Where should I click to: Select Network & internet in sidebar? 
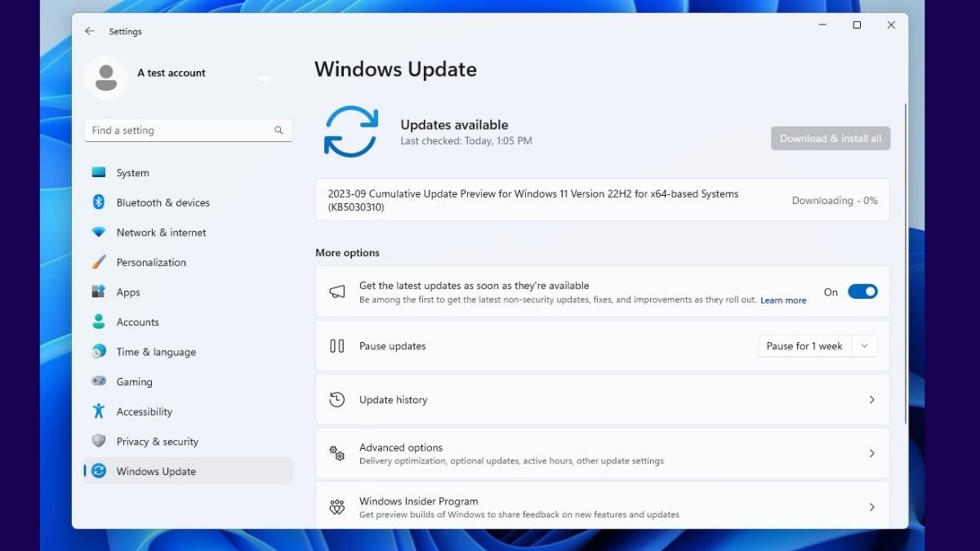(188, 233)
